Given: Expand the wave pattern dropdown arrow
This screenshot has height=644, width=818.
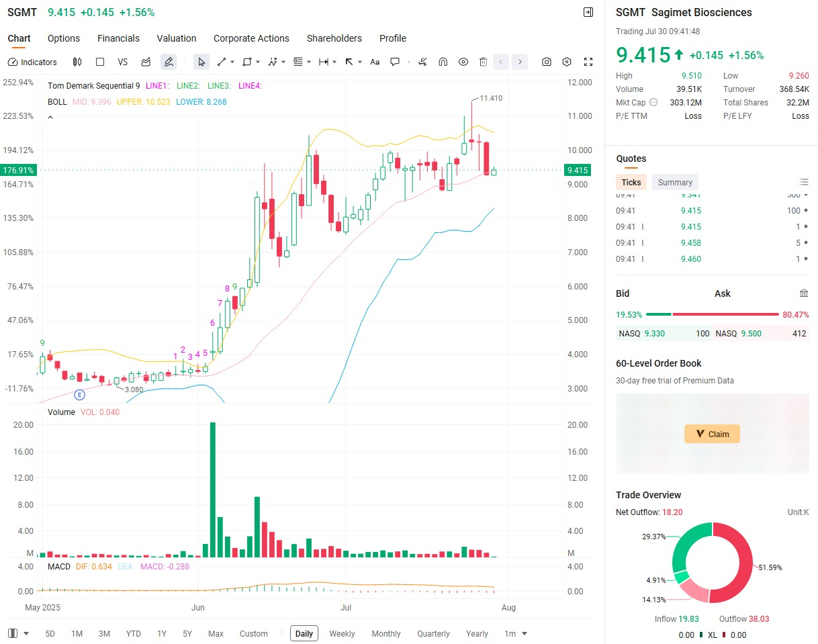Looking at the screenshot, I should pos(283,62).
